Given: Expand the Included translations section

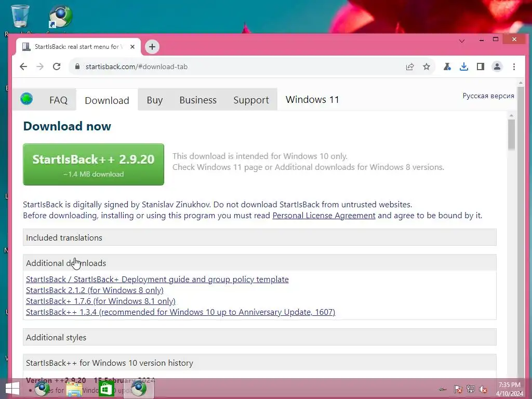Looking at the screenshot, I should coord(260,237).
